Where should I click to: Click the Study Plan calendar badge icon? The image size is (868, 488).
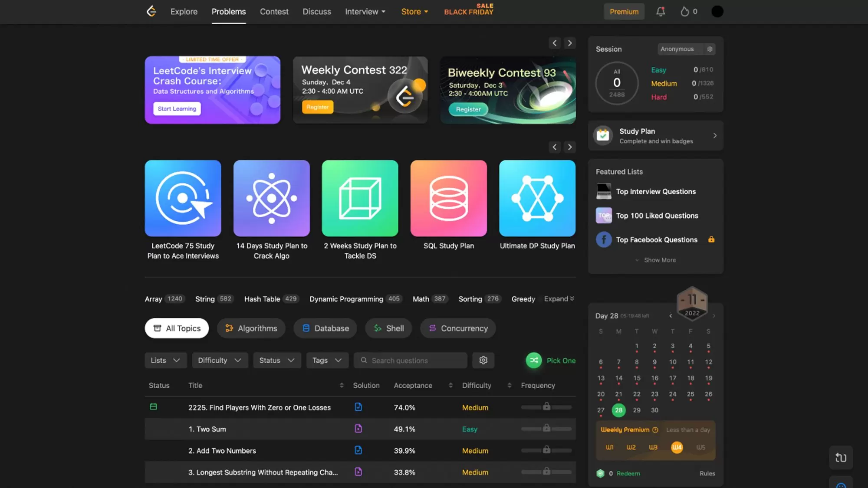tap(603, 135)
